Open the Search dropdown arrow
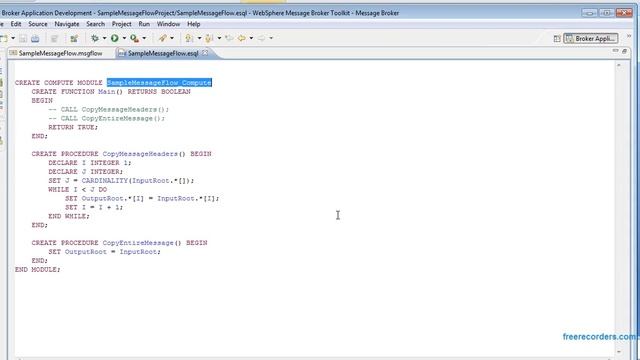 172,38
